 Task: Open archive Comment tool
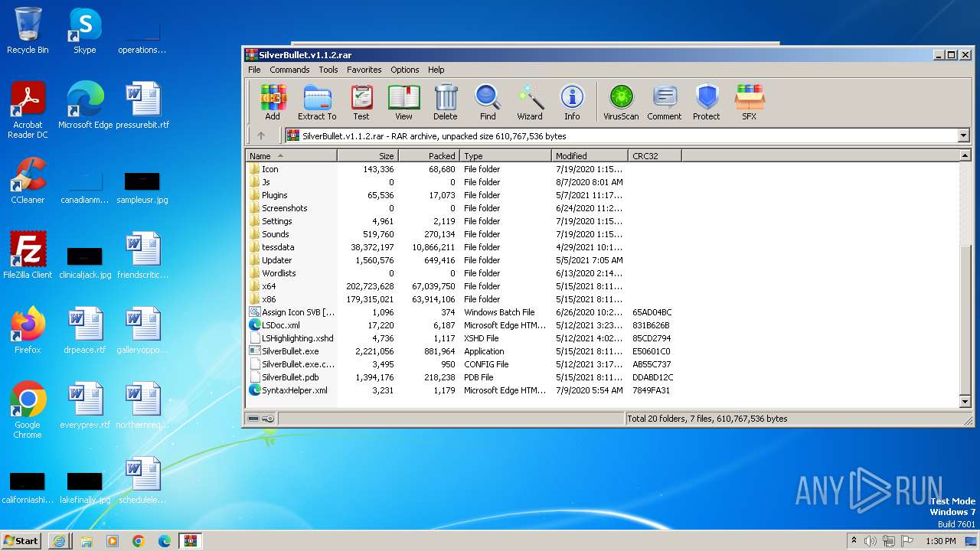click(x=664, y=103)
